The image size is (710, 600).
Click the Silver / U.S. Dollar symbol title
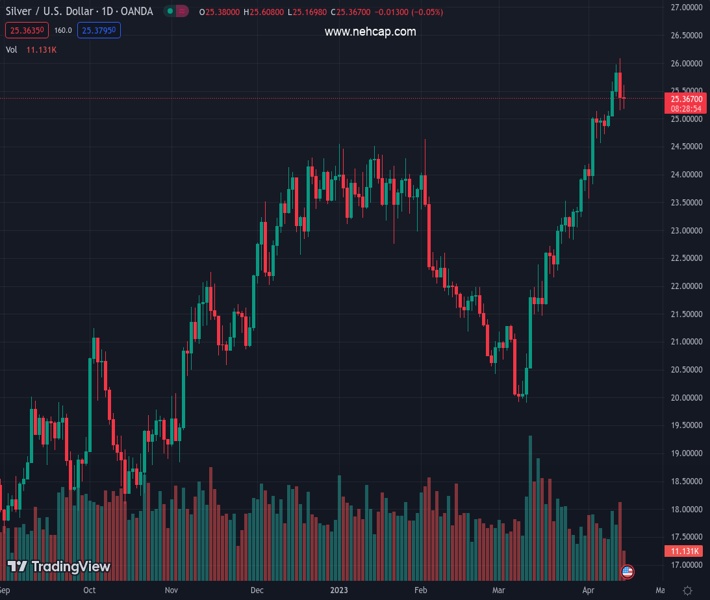pyautogui.click(x=79, y=11)
